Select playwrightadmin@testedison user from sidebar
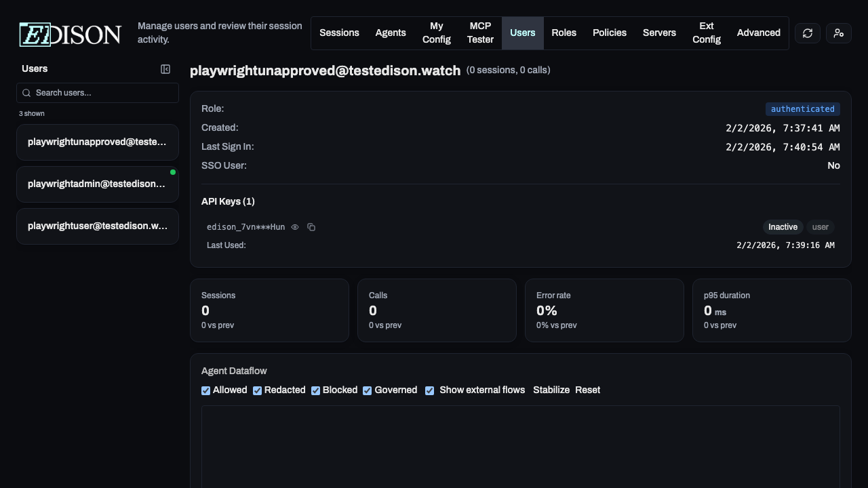Image resolution: width=868 pixels, height=488 pixels. pos(97,184)
